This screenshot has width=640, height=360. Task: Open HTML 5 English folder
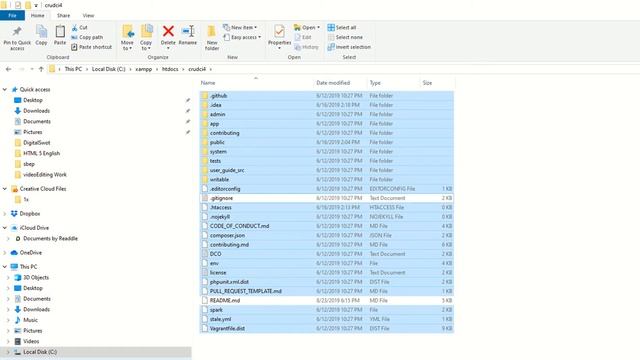click(x=41, y=153)
